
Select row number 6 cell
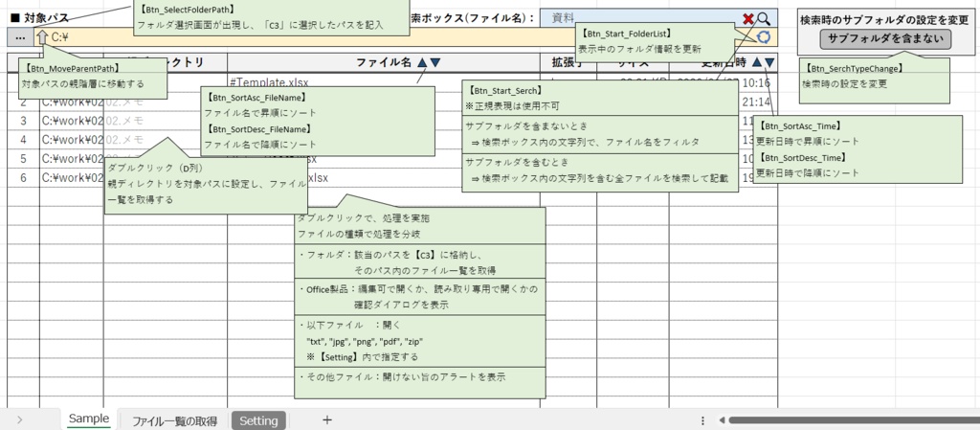click(23, 177)
